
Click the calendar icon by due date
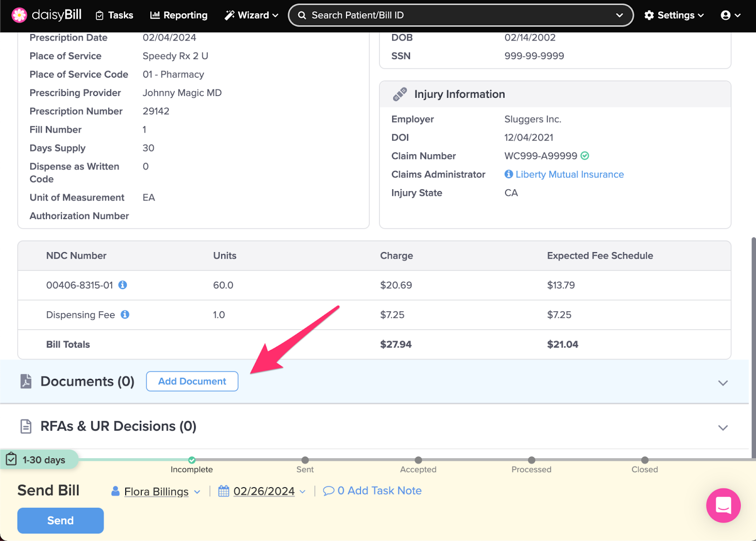tap(223, 491)
